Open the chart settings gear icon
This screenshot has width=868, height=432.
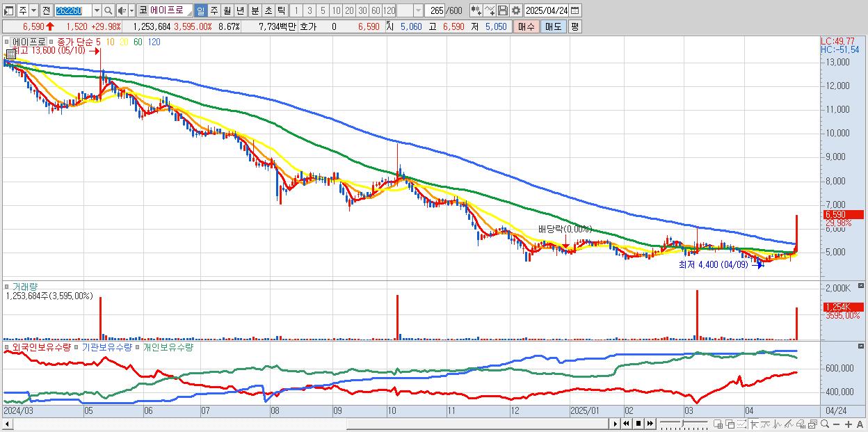point(516,10)
